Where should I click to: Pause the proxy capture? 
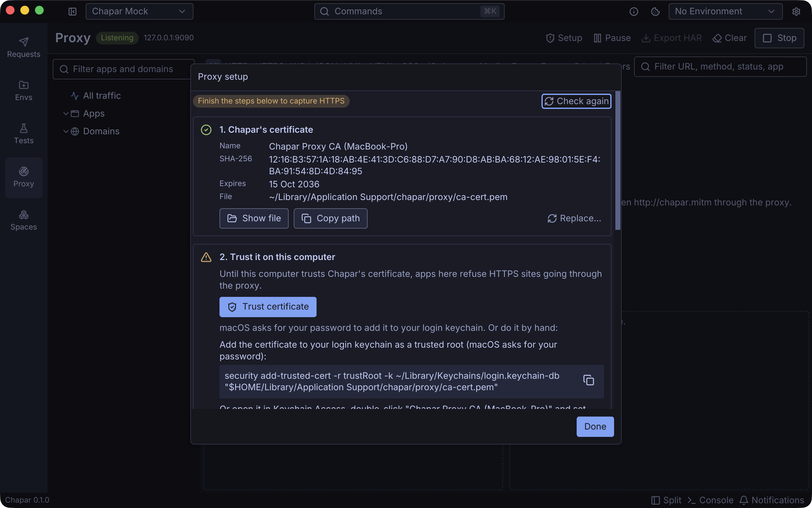tap(612, 38)
